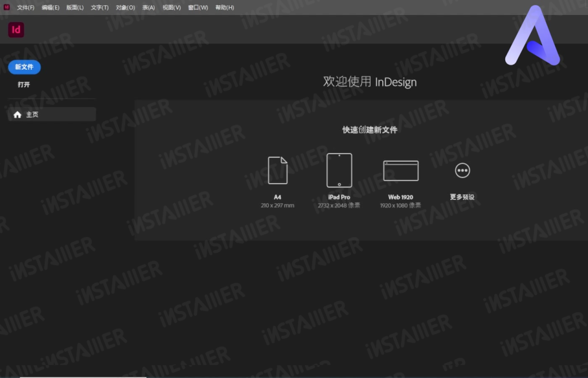This screenshot has width=588, height=378.
Task: Click the 更多预设 label
Action: [462, 197]
